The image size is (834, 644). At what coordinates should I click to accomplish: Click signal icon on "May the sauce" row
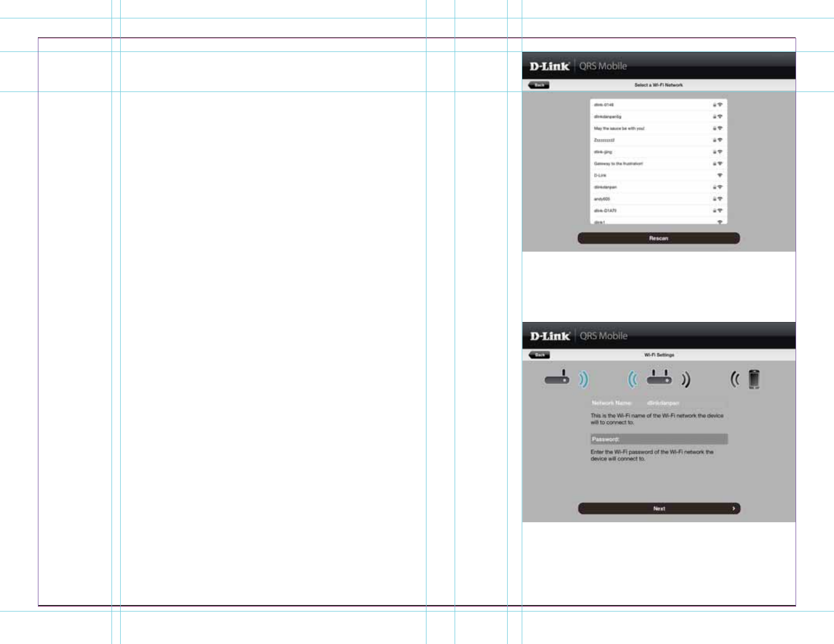(x=720, y=128)
